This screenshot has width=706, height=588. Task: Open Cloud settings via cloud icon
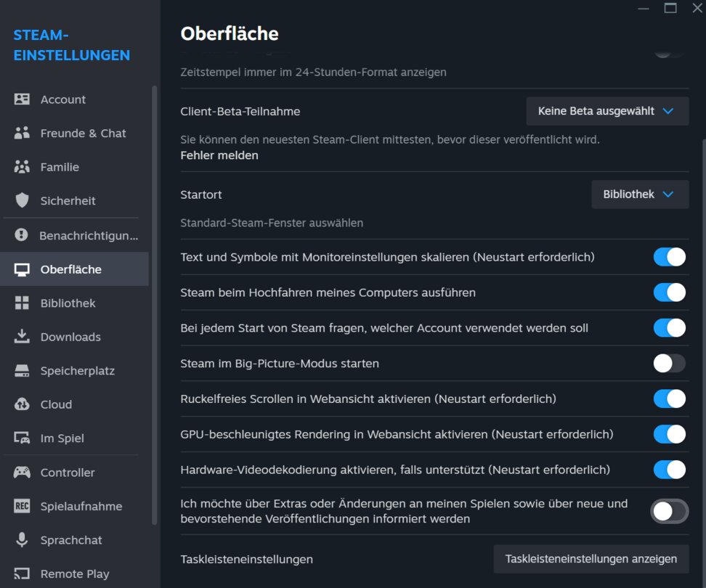coord(22,404)
